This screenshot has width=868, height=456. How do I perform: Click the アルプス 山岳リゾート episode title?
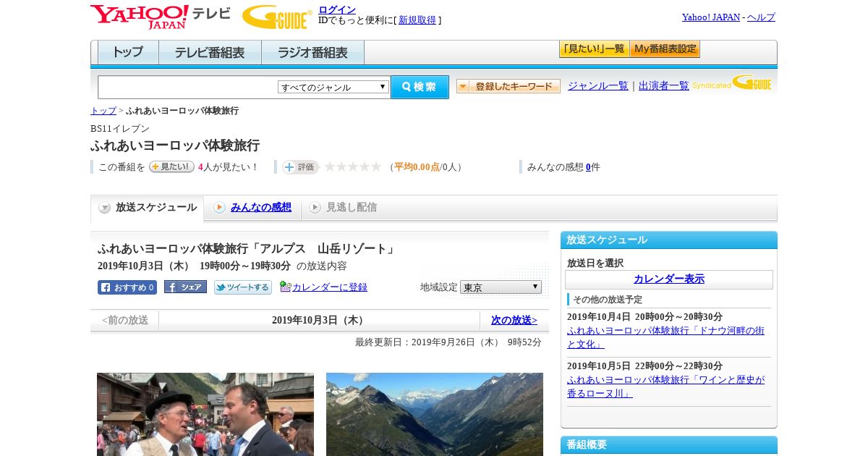(248, 249)
